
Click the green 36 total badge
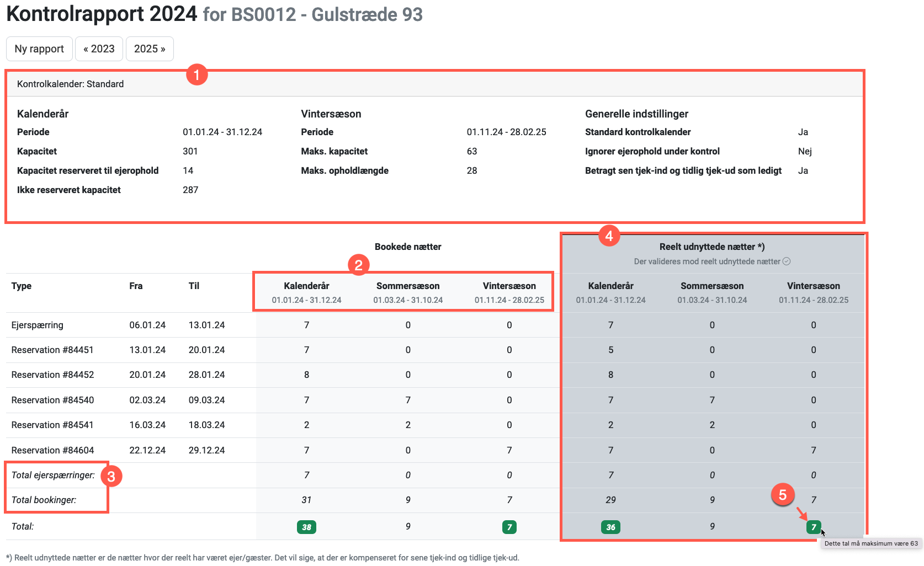coord(610,527)
